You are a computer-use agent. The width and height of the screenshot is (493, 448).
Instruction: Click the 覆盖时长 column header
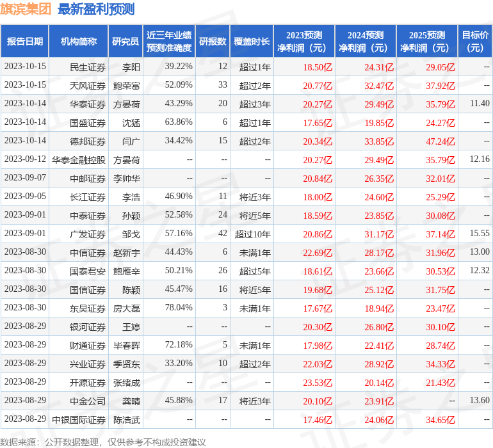click(x=252, y=42)
